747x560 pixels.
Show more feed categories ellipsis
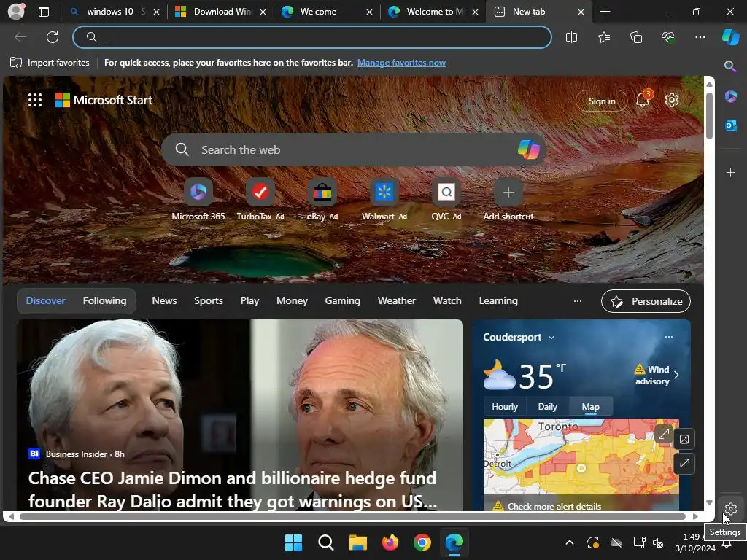coord(578,301)
